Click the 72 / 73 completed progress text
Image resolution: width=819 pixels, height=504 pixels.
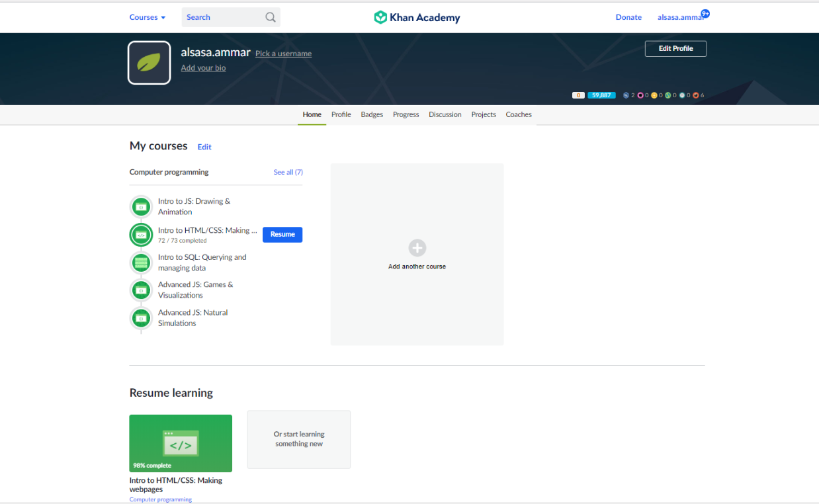point(182,241)
